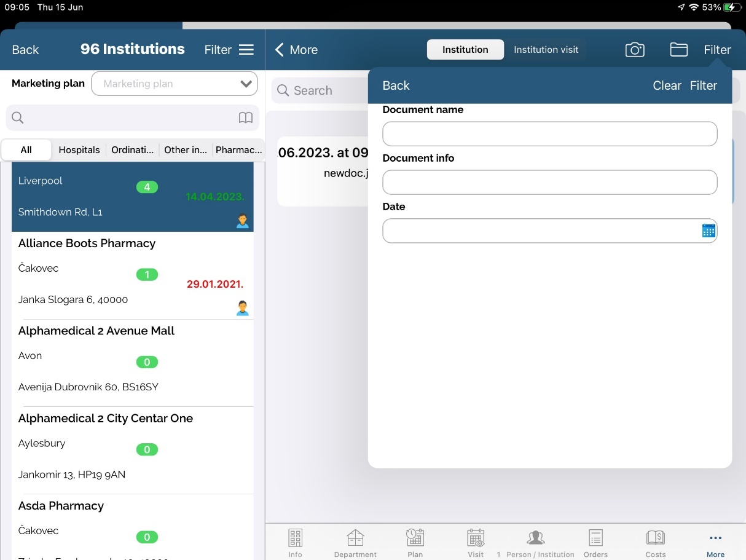746x560 pixels.
Task: Go to the Plan bottom tab
Action: click(415, 542)
